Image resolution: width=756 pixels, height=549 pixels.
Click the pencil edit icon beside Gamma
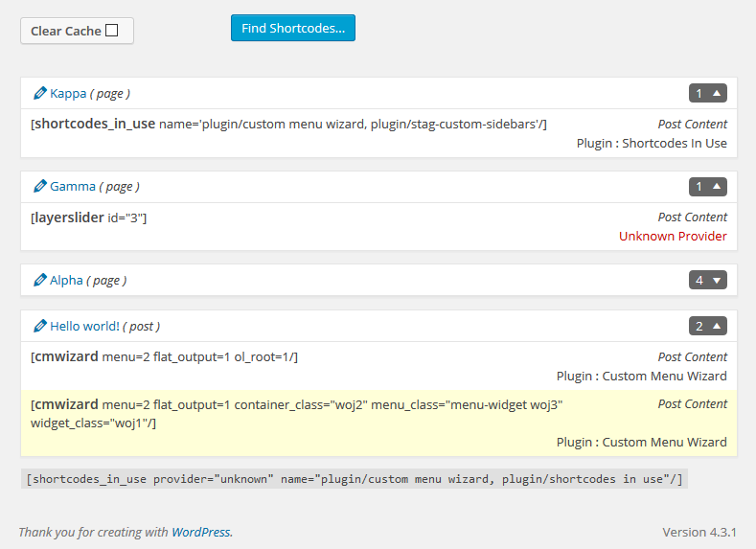coord(40,186)
